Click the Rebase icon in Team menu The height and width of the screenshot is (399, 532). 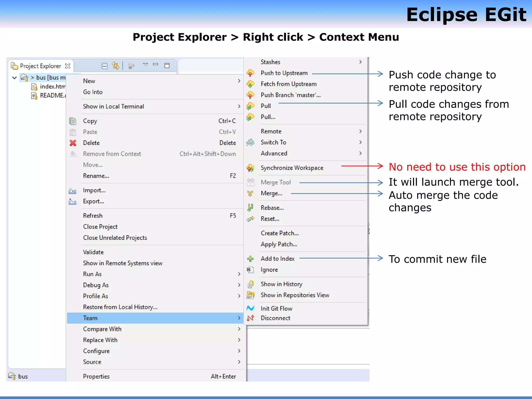coord(250,208)
